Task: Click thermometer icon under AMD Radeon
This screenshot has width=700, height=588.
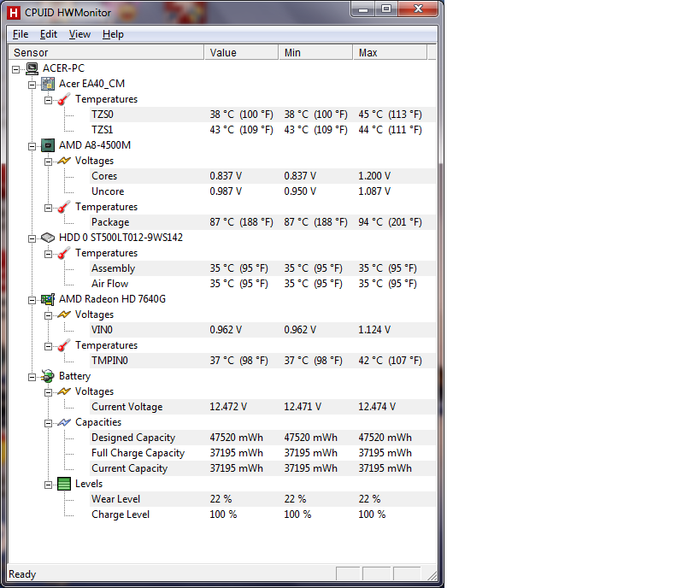Action: [x=64, y=345]
